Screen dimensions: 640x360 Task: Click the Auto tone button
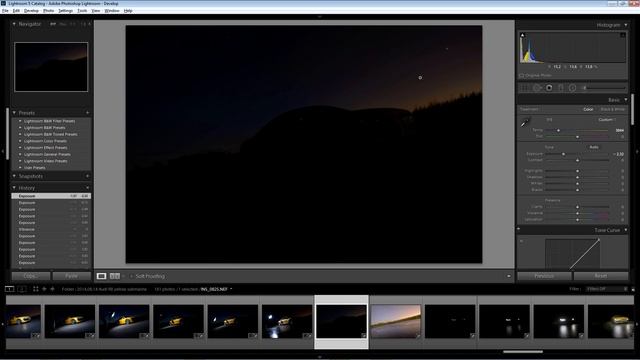coord(594,147)
